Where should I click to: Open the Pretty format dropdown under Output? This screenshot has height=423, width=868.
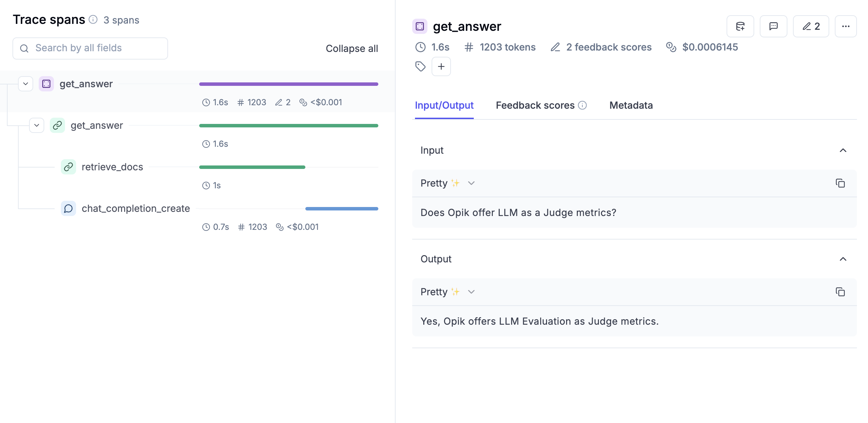pyautogui.click(x=448, y=292)
